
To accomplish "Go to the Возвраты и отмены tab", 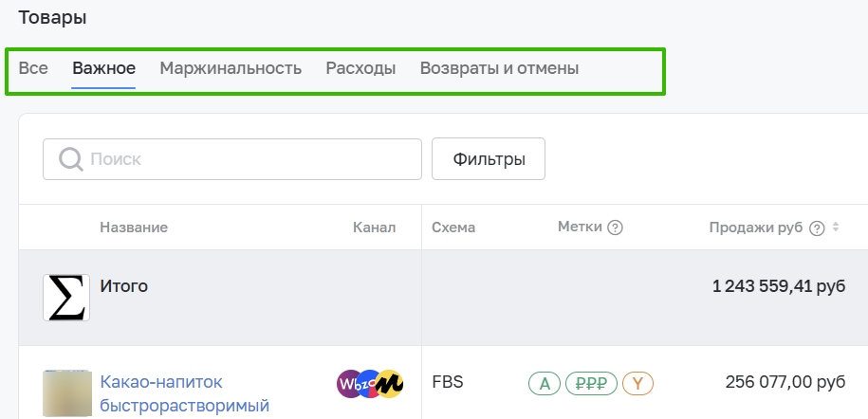I will point(499,68).
